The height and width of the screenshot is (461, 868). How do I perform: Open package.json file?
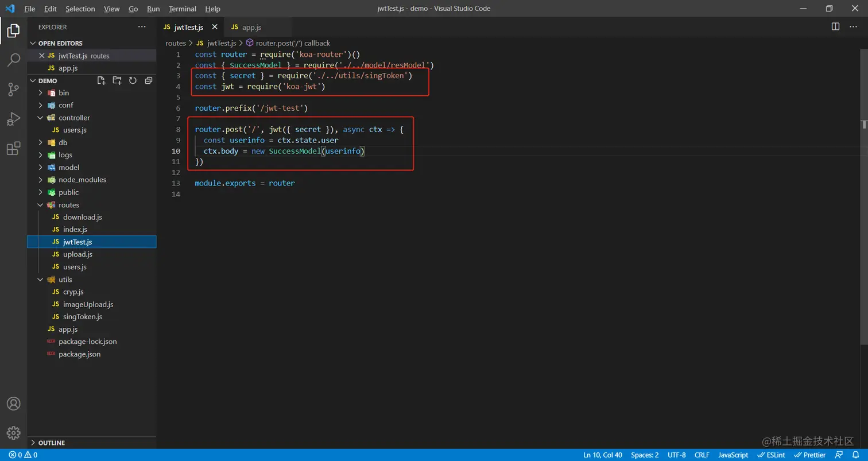pyautogui.click(x=92, y=354)
